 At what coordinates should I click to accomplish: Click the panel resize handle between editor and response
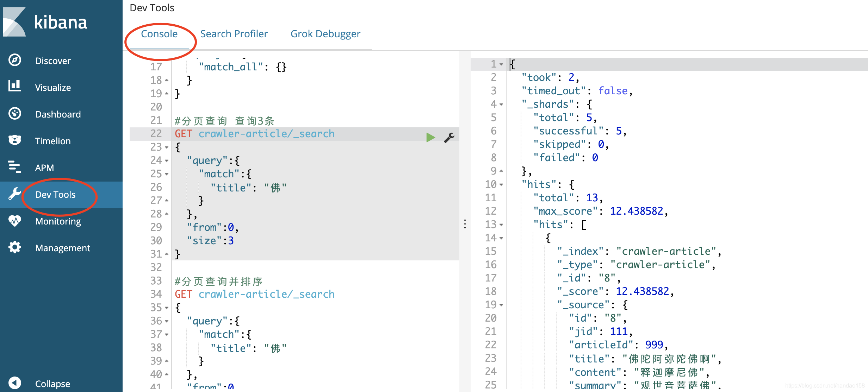point(465,224)
